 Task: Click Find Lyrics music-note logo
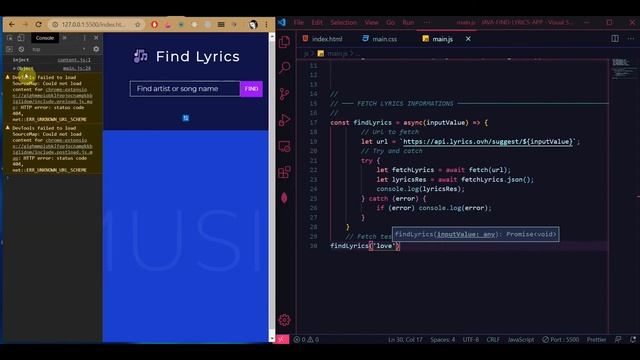click(x=140, y=56)
